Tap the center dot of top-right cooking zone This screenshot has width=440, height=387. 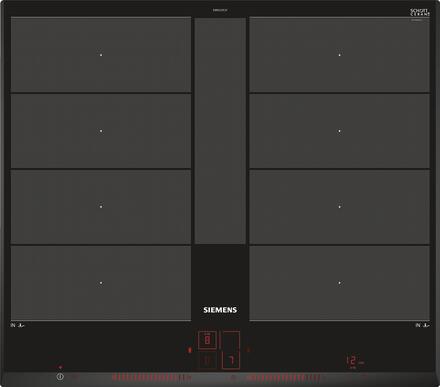339,55
